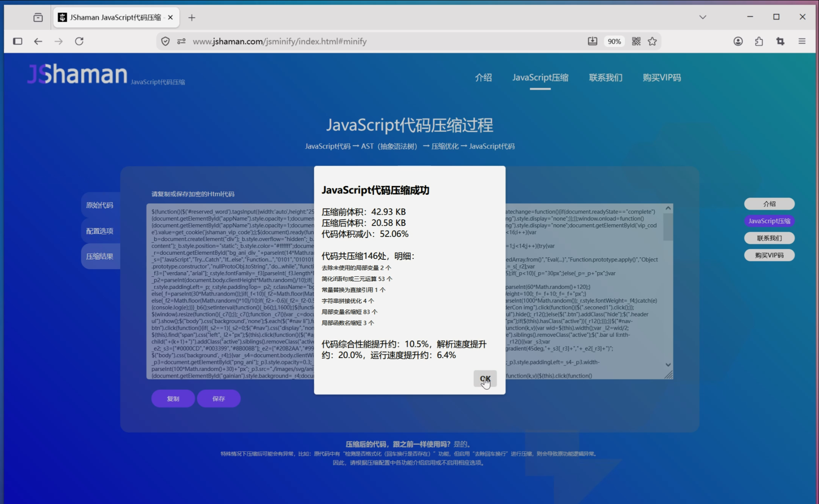Click the 保存 (save) button
The height and width of the screenshot is (504, 819).
tap(218, 399)
